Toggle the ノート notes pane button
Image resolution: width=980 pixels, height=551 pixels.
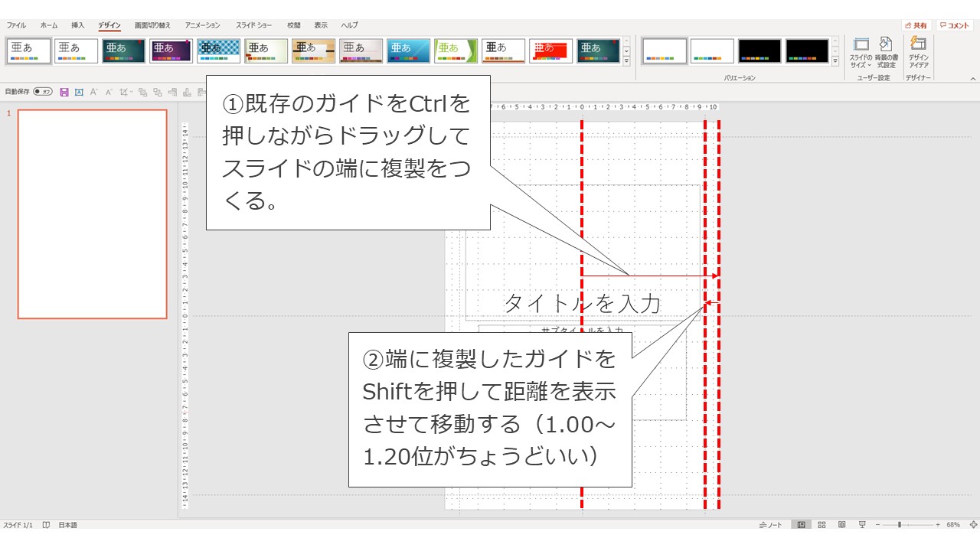coord(771,525)
